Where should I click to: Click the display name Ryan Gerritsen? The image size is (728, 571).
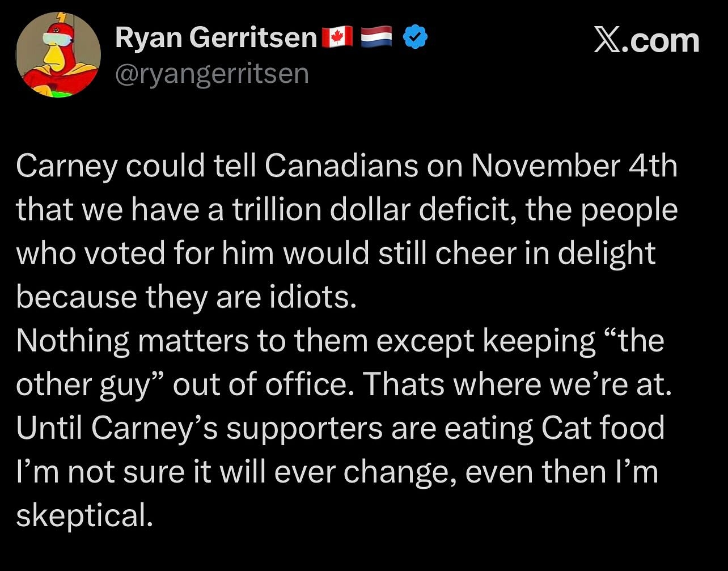[215, 38]
